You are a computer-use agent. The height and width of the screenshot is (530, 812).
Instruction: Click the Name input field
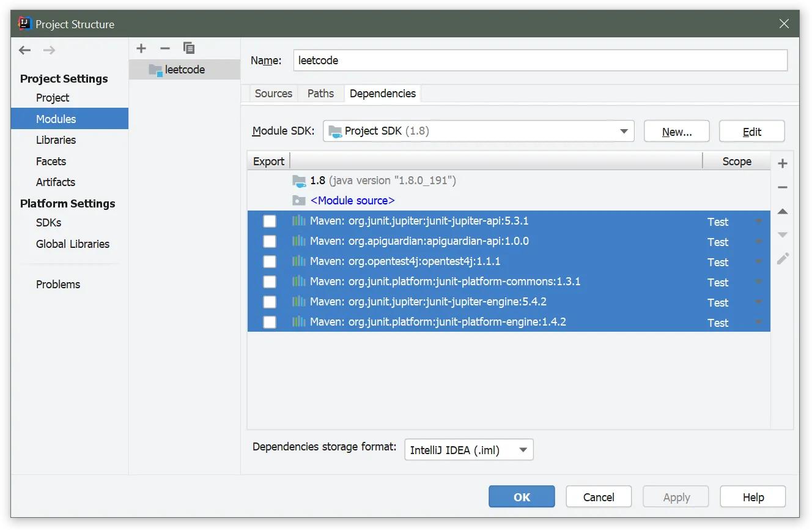[541, 60]
